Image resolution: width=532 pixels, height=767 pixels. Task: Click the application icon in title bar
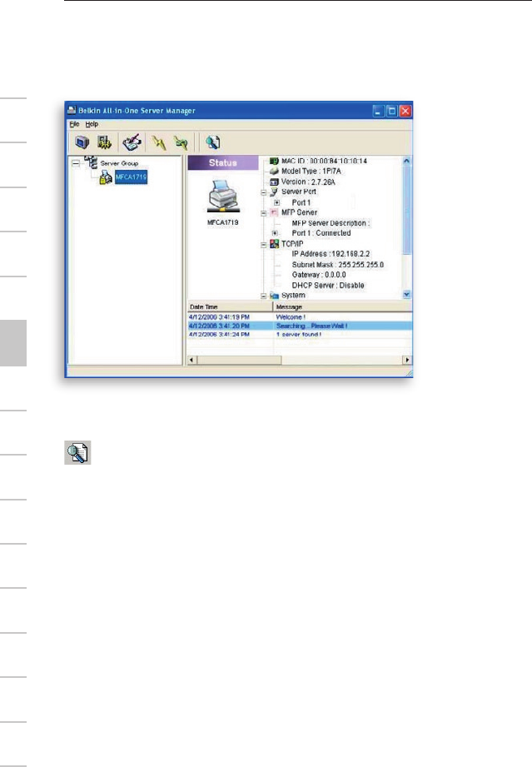click(72, 111)
